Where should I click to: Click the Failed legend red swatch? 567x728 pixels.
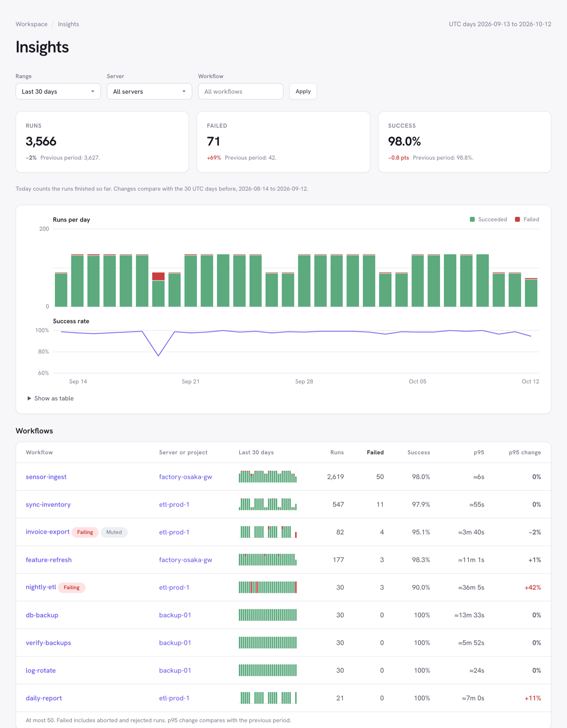[x=517, y=219]
